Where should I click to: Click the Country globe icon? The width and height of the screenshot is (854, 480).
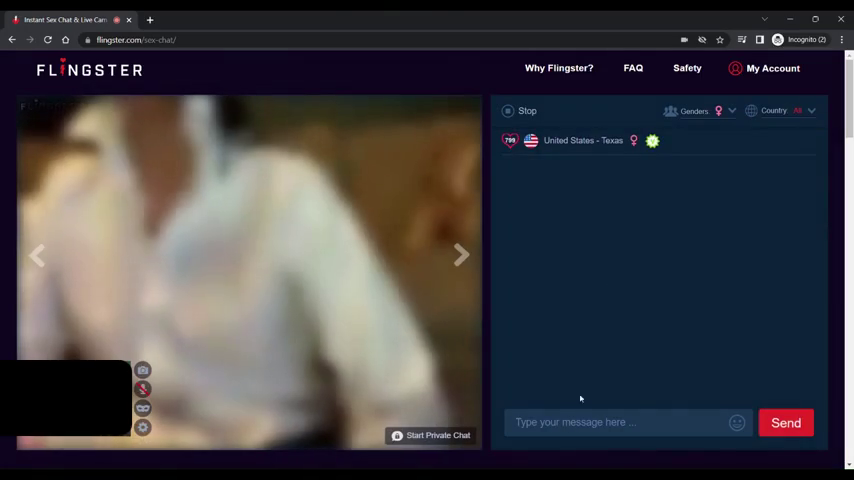tap(751, 111)
